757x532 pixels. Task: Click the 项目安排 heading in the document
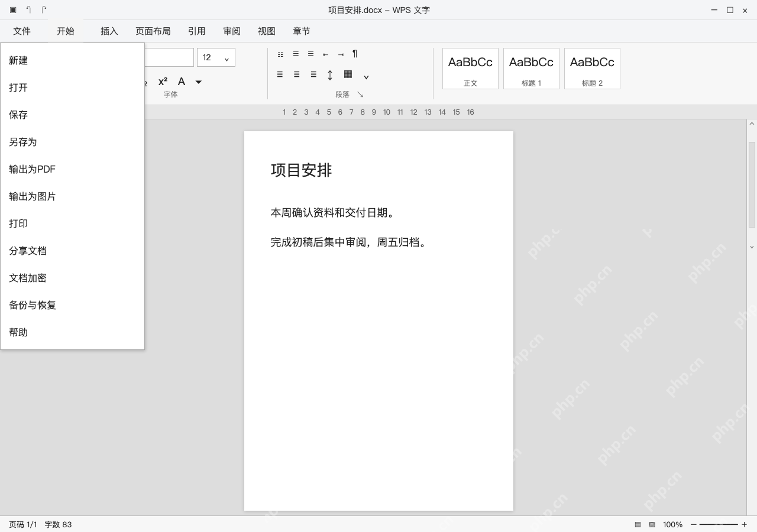302,170
